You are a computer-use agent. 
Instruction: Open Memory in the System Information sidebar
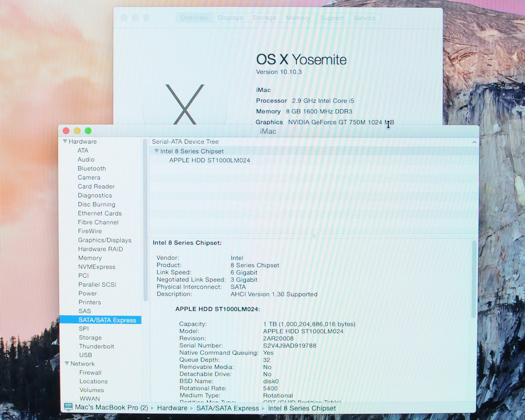coord(90,258)
